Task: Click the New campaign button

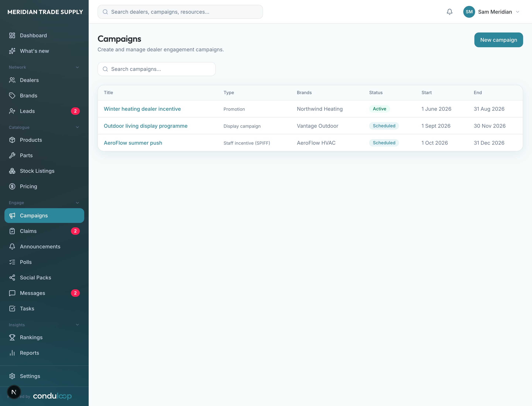Action: pyautogui.click(x=498, y=40)
